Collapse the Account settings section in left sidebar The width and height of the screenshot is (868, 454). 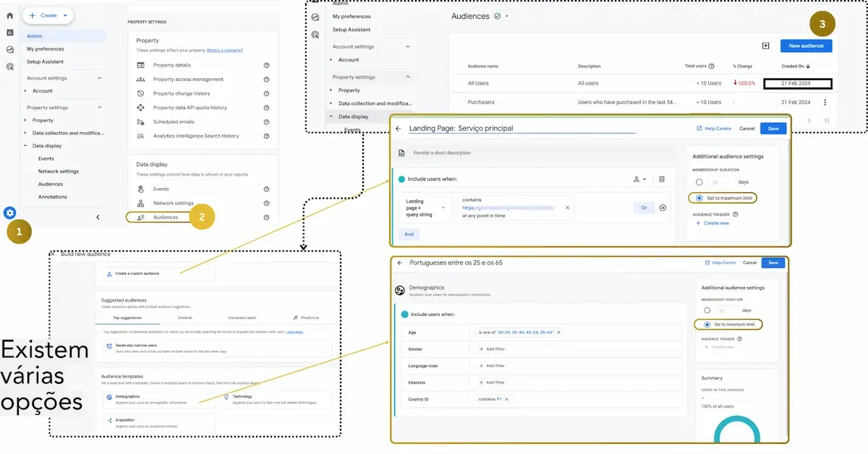coord(99,78)
